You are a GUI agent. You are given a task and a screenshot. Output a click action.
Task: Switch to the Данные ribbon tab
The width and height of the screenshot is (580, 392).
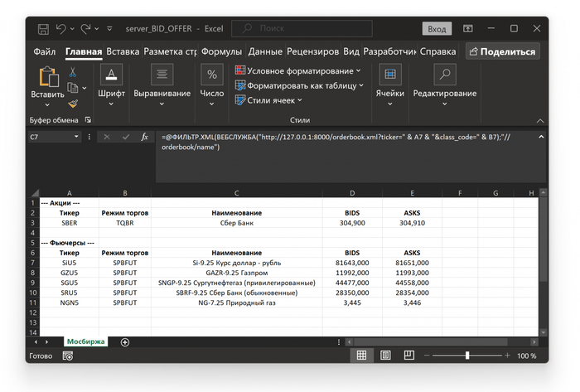click(x=265, y=51)
